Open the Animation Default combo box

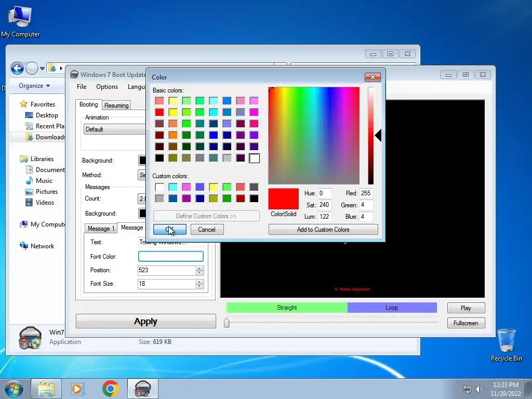[x=114, y=129]
